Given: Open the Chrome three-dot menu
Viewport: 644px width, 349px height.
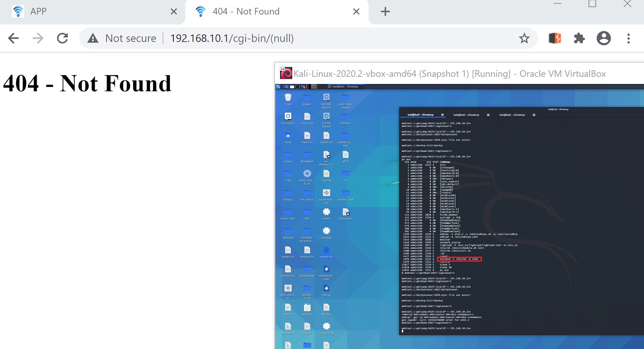Looking at the screenshot, I should click(628, 38).
